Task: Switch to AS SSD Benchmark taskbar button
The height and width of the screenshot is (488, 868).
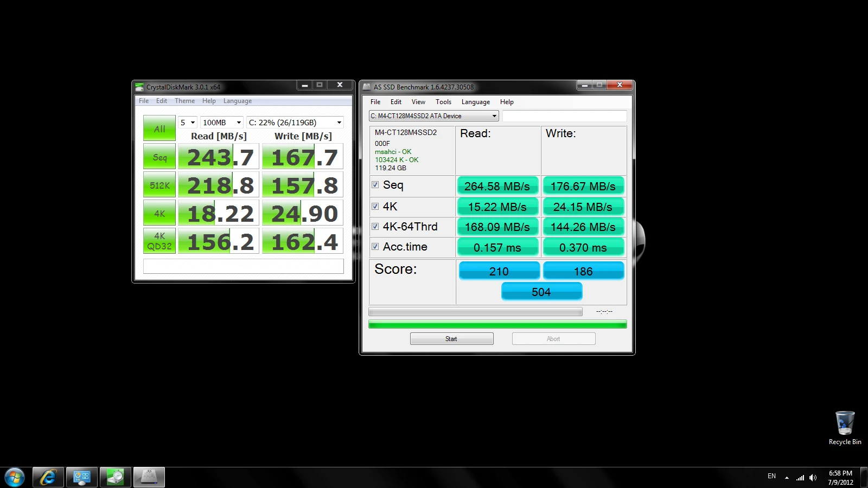Action: [x=149, y=477]
